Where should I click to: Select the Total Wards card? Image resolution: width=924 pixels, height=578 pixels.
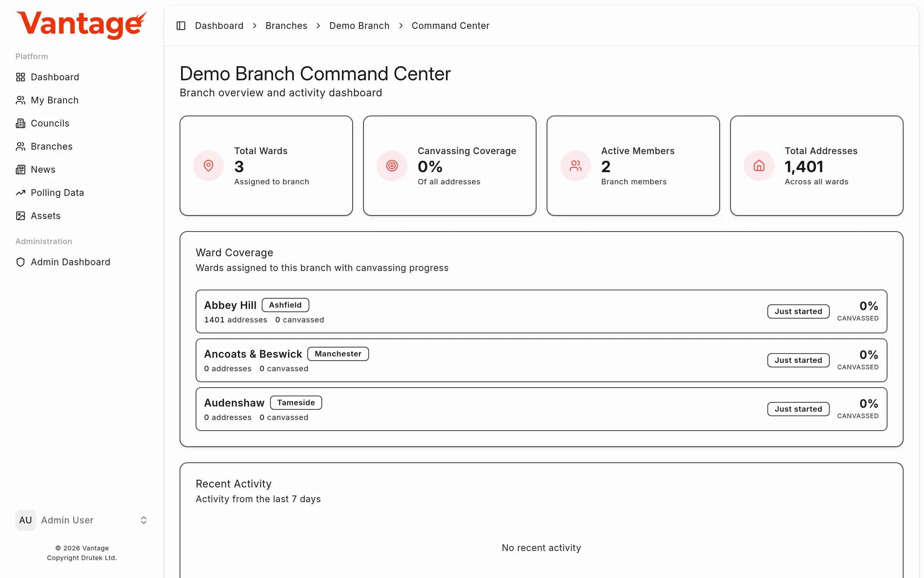point(266,166)
